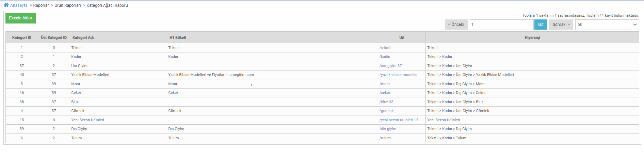Click the Kategori Adı column header
Viewport: 644px width, 157px height.
[x=118, y=37]
